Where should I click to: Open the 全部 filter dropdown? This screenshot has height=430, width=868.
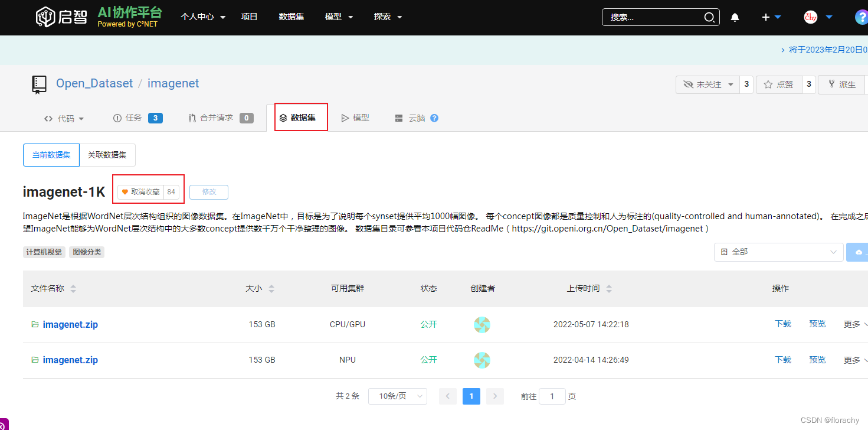coord(779,252)
